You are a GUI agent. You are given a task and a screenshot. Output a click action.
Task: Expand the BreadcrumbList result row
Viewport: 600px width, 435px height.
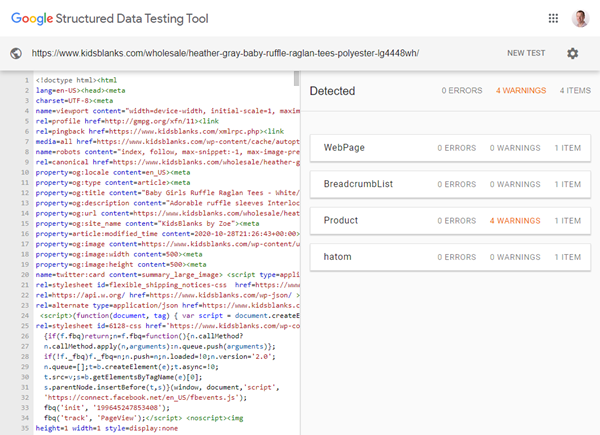coord(450,184)
